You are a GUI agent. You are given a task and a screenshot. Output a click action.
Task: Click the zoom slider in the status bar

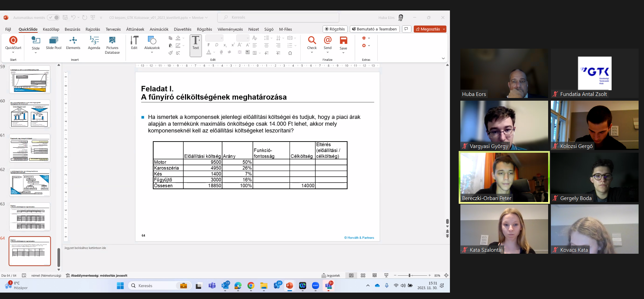pyautogui.click(x=409, y=275)
